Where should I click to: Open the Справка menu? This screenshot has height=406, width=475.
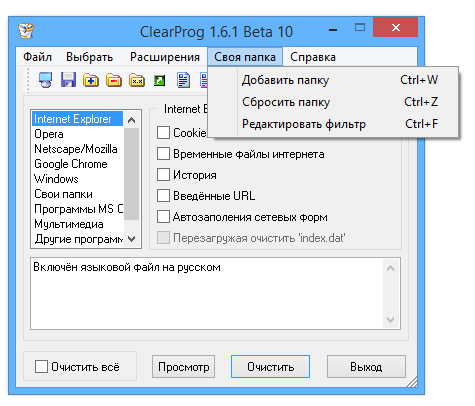313,57
